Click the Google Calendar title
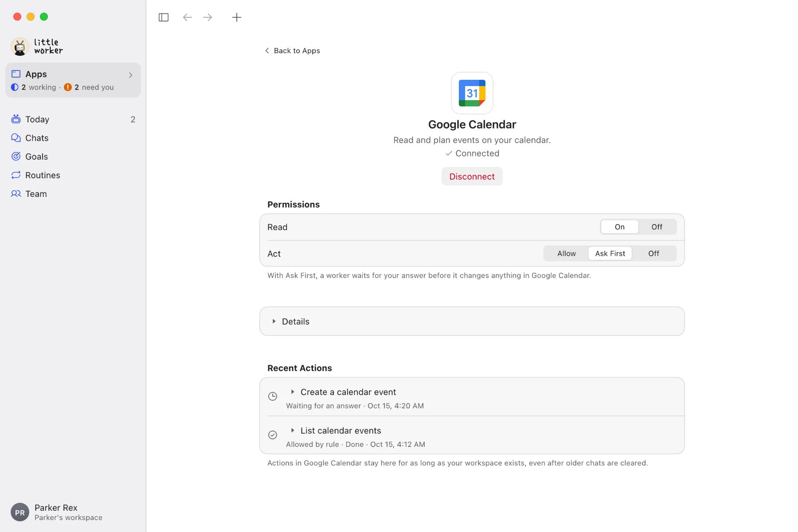798x532 pixels. [x=472, y=125]
